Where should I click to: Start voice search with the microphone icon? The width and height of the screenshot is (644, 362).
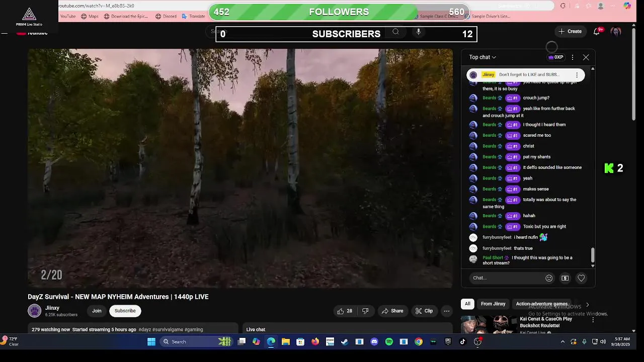pos(418,32)
